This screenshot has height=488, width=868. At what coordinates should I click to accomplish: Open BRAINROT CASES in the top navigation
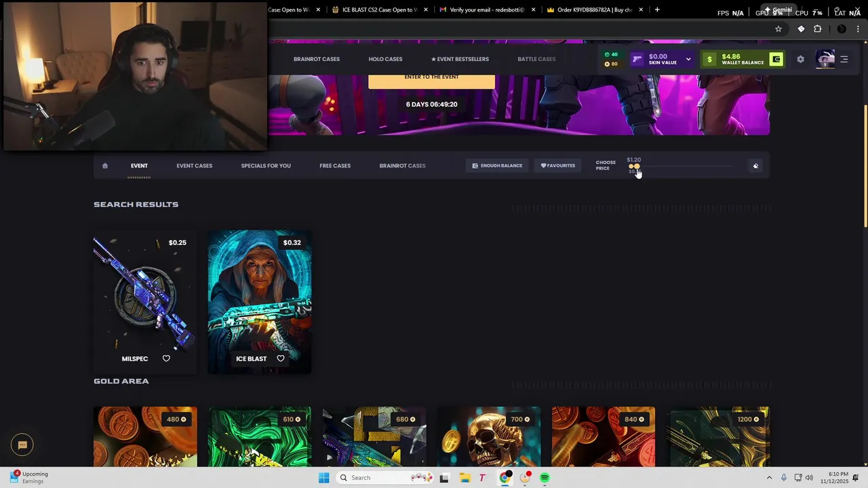[x=316, y=59]
